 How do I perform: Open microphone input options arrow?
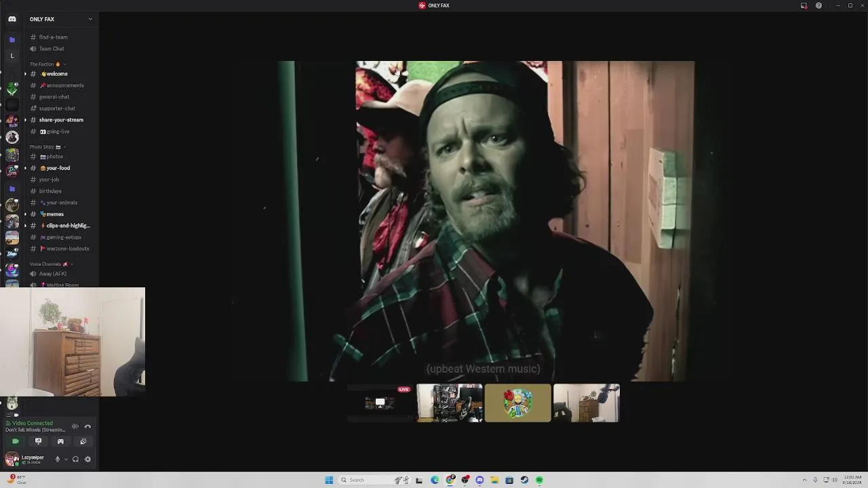pos(66,459)
